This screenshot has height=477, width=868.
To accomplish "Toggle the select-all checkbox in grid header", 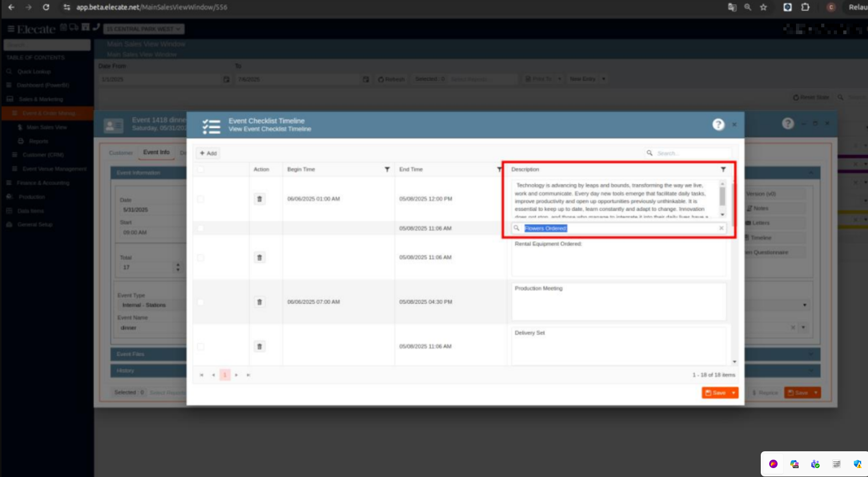I will point(200,170).
